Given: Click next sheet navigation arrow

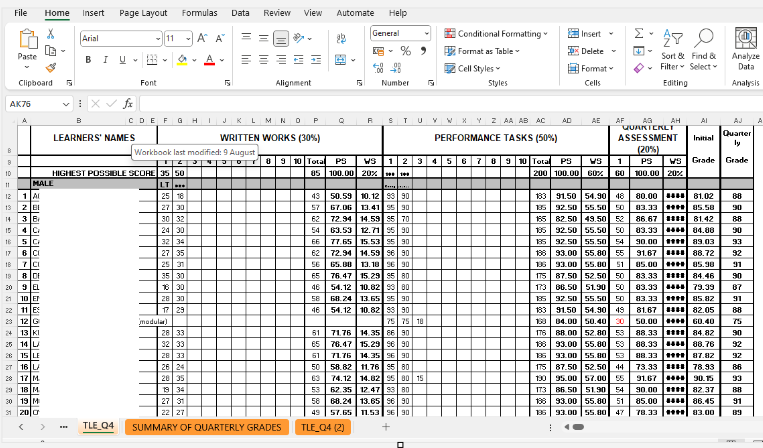Looking at the screenshot, I should [42, 427].
